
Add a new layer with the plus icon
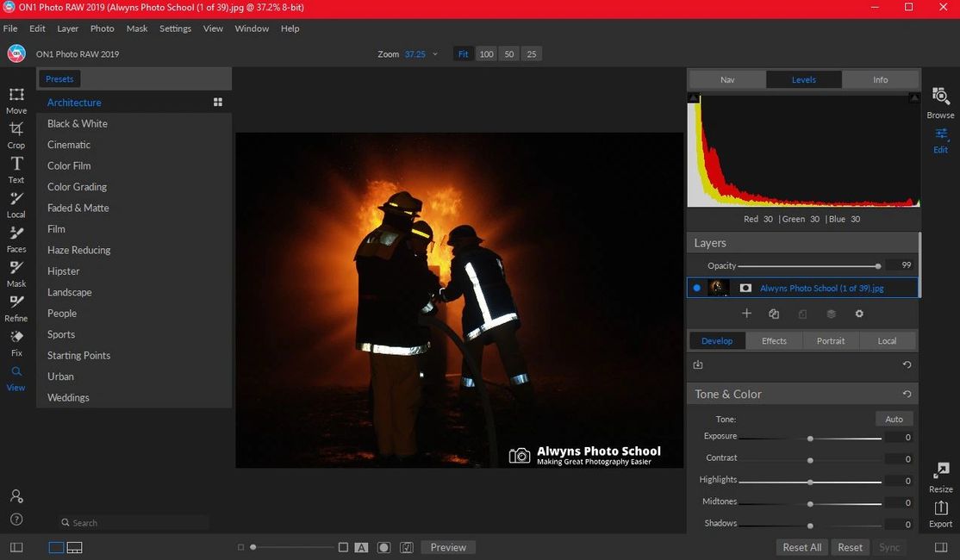[746, 314]
